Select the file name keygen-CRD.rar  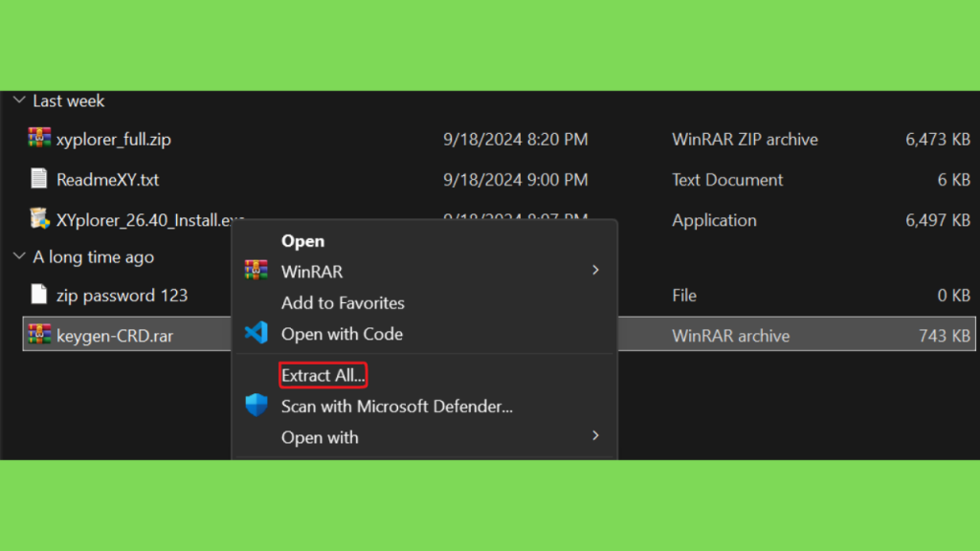pyautogui.click(x=115, y=336)
